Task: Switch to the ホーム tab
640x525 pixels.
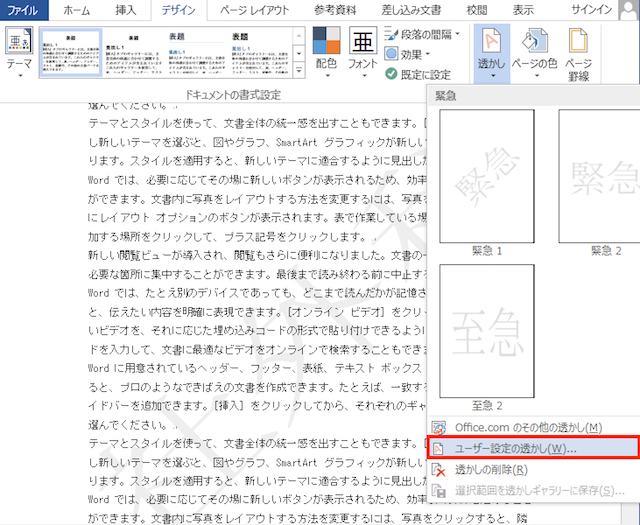Action: point(77,10)
